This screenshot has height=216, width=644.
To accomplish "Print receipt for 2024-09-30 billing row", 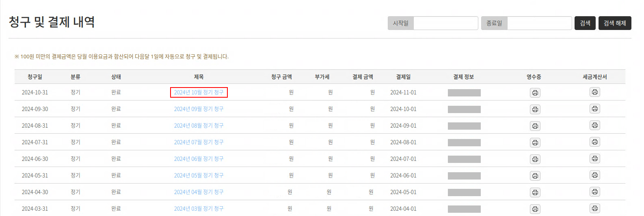I will tap(535, 109).
